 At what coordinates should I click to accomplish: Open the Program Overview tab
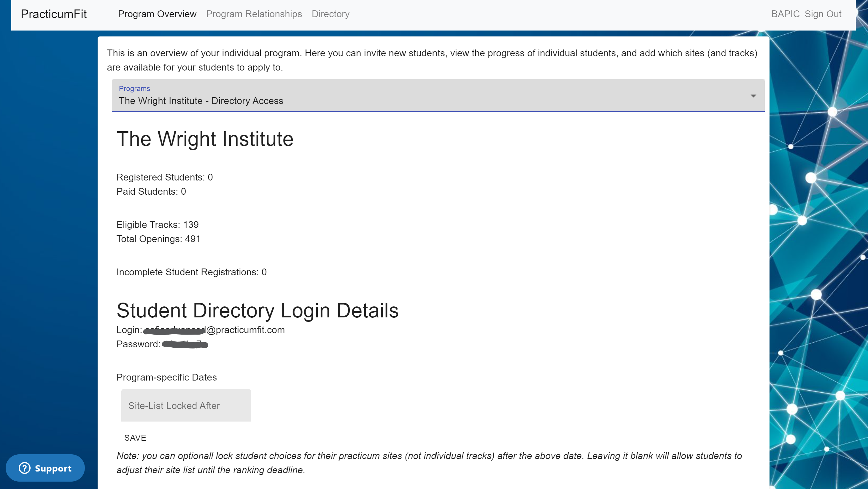point(157,14)
